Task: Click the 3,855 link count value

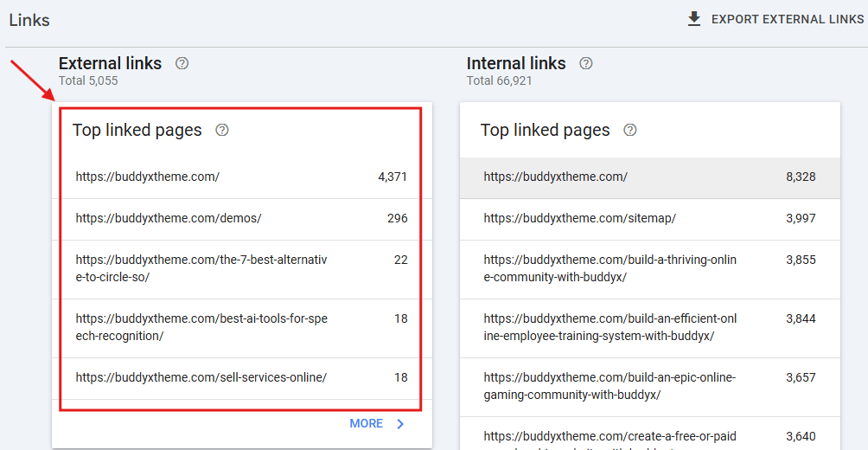Action: point(801,260)
